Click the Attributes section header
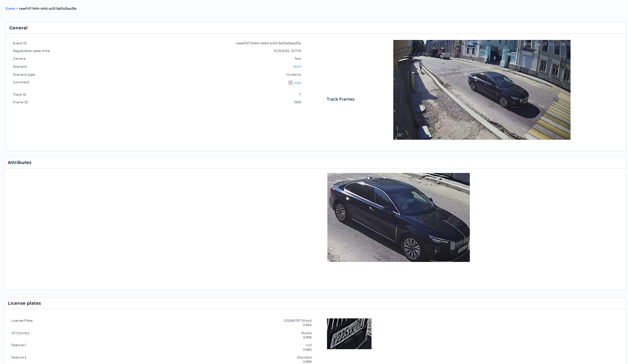Image resolution: width=628 pixels, height=364 pixels. [x=19, y=163]
